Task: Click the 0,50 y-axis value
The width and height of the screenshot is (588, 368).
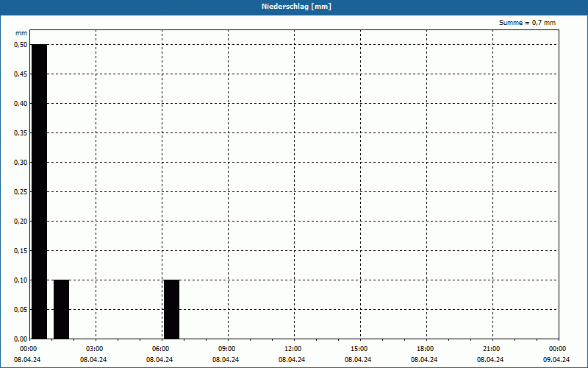Action: (x=21, y=45)
